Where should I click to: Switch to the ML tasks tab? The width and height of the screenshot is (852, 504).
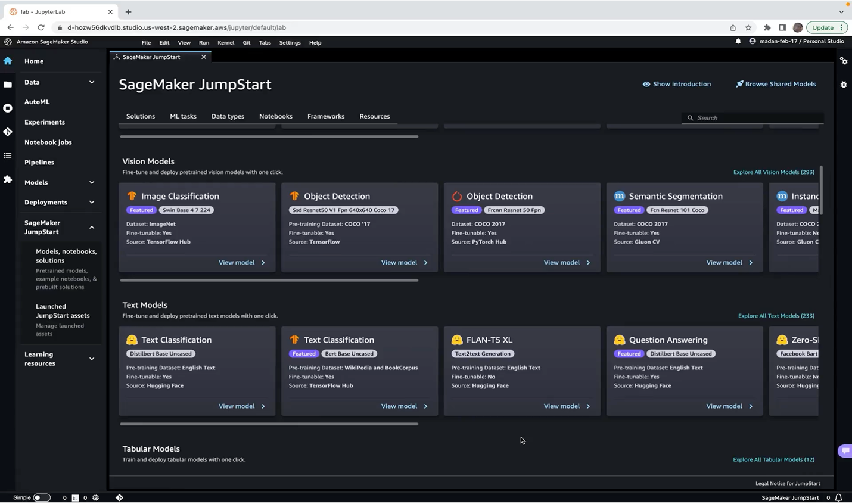183,116
